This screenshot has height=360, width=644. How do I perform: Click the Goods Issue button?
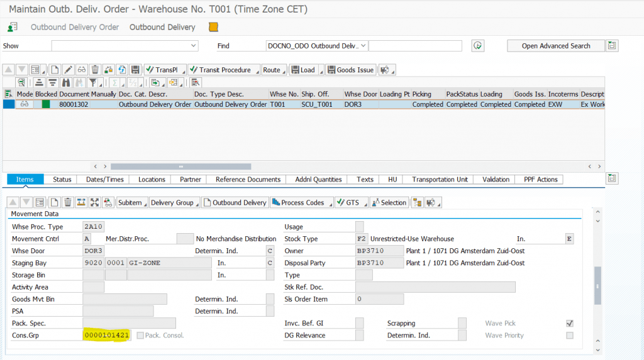coord(350,70)
